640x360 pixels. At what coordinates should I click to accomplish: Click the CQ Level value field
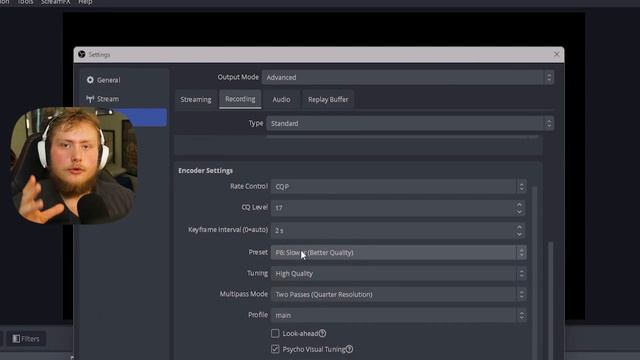[x=393, y=208]
